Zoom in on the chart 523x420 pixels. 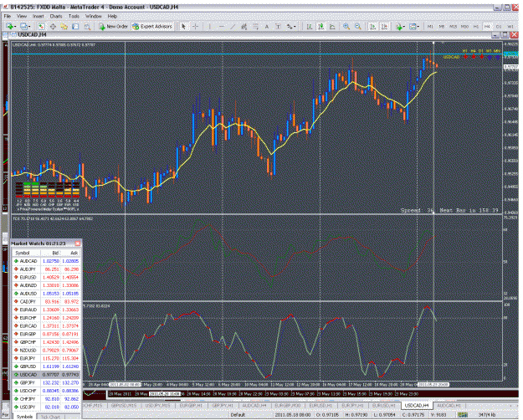(x=346, y=26)
